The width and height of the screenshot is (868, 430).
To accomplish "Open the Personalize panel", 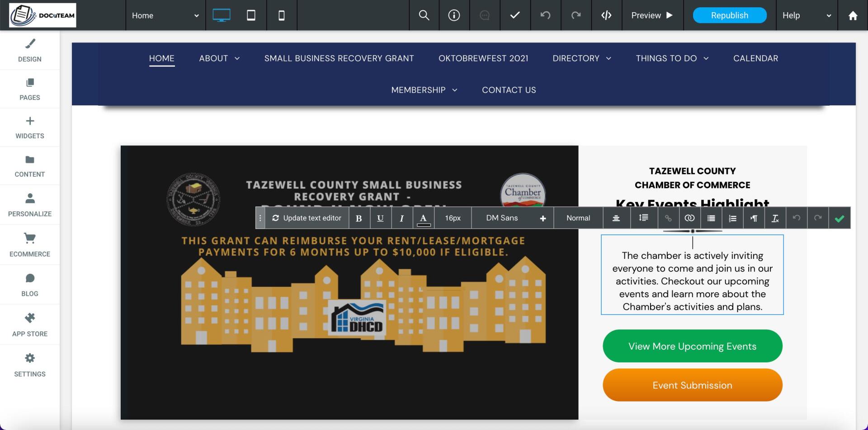I will point(30,205).
